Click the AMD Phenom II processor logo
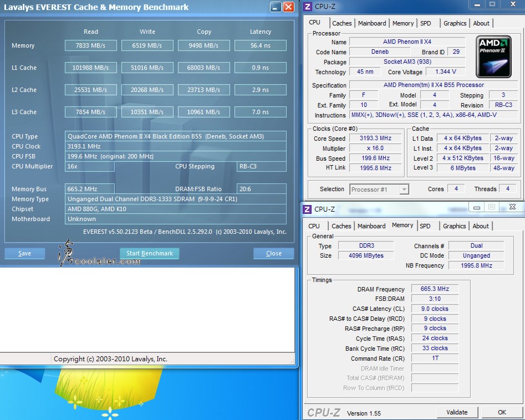The width and height of the screenshot is (525, 420). 493,57
